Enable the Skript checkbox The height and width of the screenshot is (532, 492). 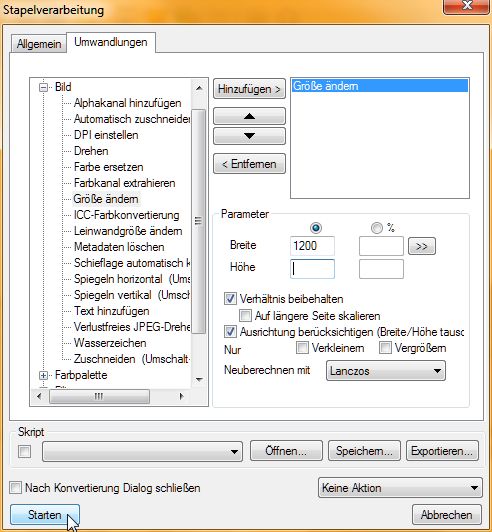(24, 452)
